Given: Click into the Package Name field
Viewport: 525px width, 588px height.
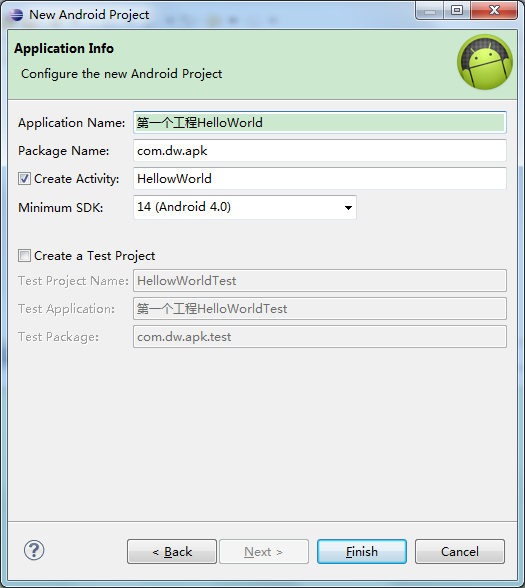Looking at the screenshot, I should [320, 151].
